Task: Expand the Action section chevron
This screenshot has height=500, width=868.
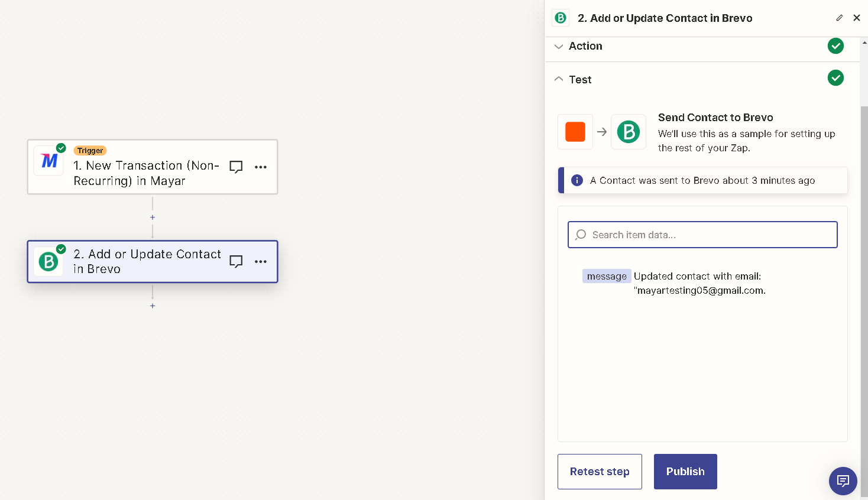Action: point(559,46)
